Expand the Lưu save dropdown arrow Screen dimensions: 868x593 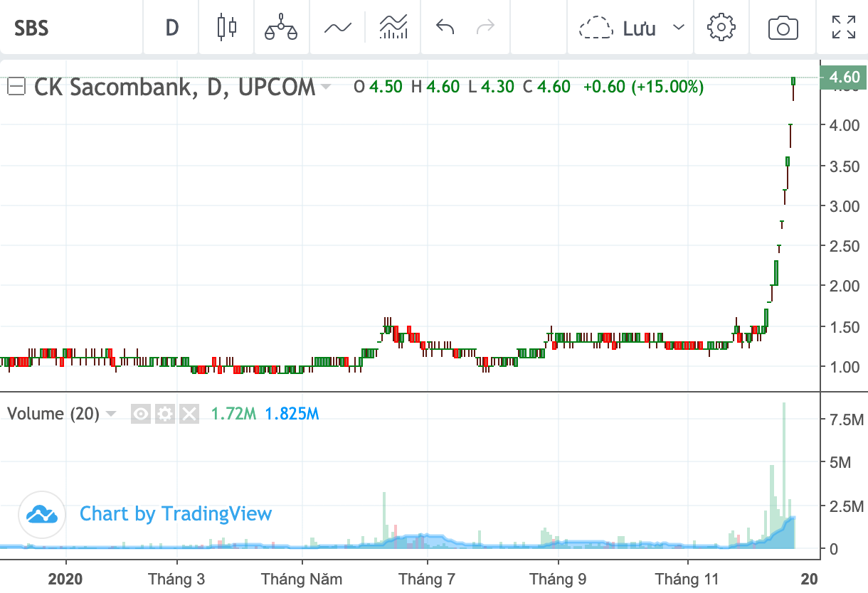point(679,28)
